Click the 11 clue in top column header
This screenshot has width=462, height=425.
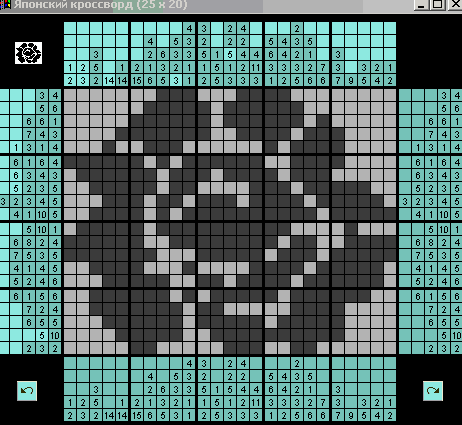point(256,68)
